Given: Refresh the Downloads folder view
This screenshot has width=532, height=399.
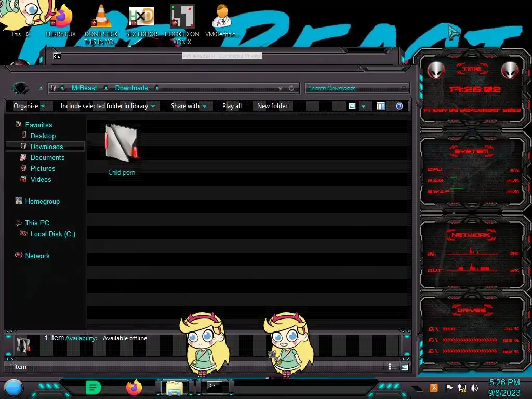Looking at the screenshot, I should click(291, 88).
